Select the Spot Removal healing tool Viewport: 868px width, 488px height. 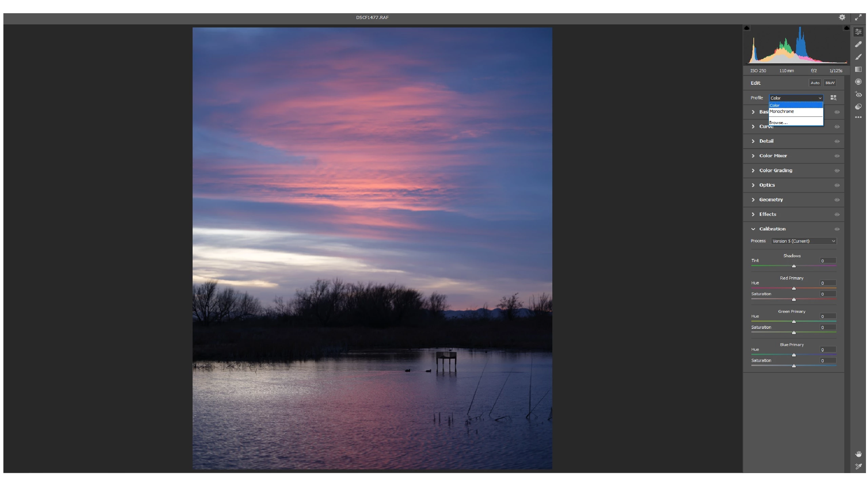point(858,44)
